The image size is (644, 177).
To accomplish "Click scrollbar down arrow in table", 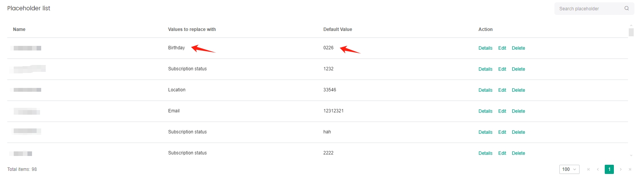I will (631, 156).
